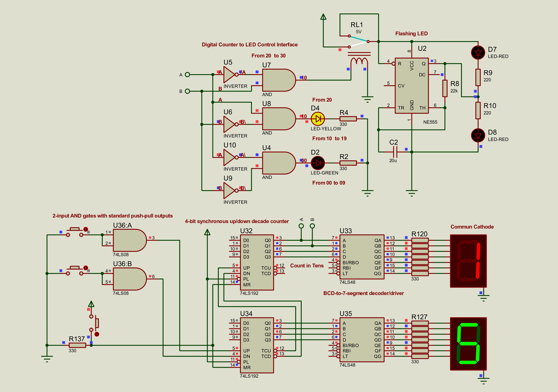Click the 'BCD-to-7-segment decoder/driver' label
This screenshot has width=558, height=392.
pyautogui.click(x=363, y=293)
